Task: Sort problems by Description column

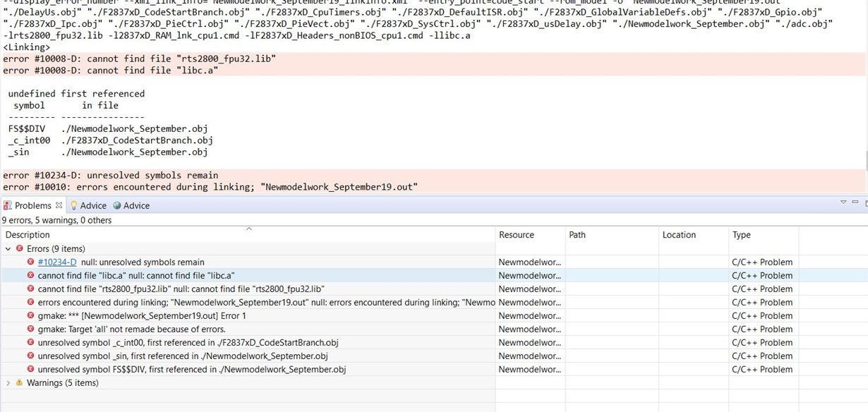Action: click(x=248, y=234)
